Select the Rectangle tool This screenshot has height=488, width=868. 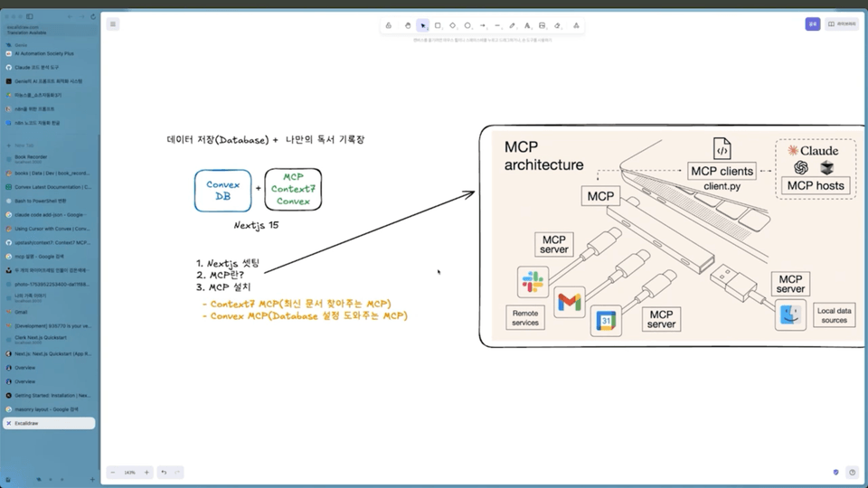pyautogui.click(x=438, y=25)
